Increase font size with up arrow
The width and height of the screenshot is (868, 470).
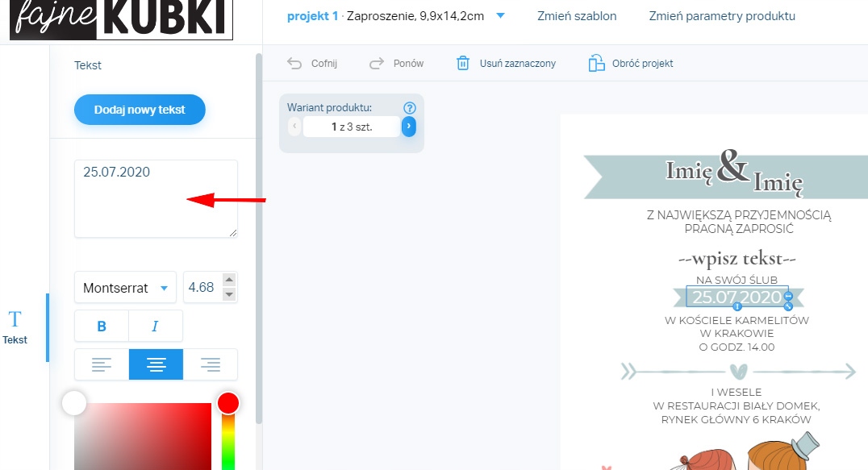(x=229, y=280)
